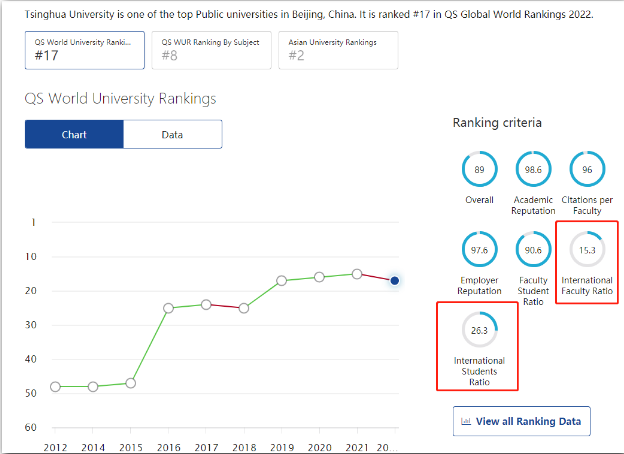This screenshot has width=624, height=454.
Task: Click the 'Academic Reputation' label
Action: pos(533,205)
